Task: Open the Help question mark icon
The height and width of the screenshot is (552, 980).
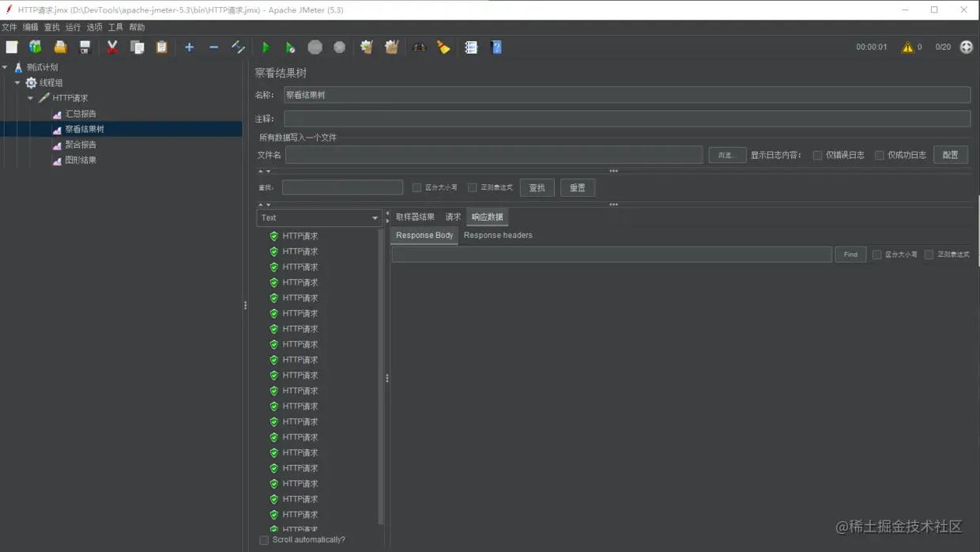Action: (496, 47)
